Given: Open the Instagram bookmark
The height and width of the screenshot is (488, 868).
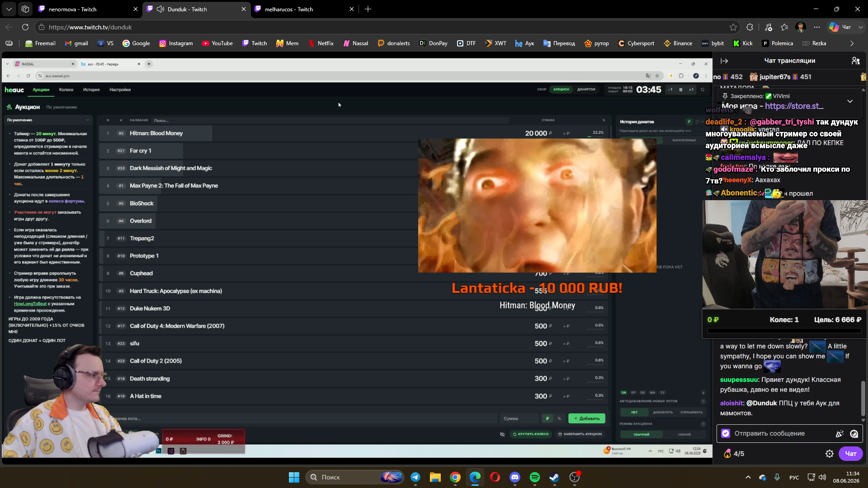Looking at the screenshot, I should coord(176,43).
